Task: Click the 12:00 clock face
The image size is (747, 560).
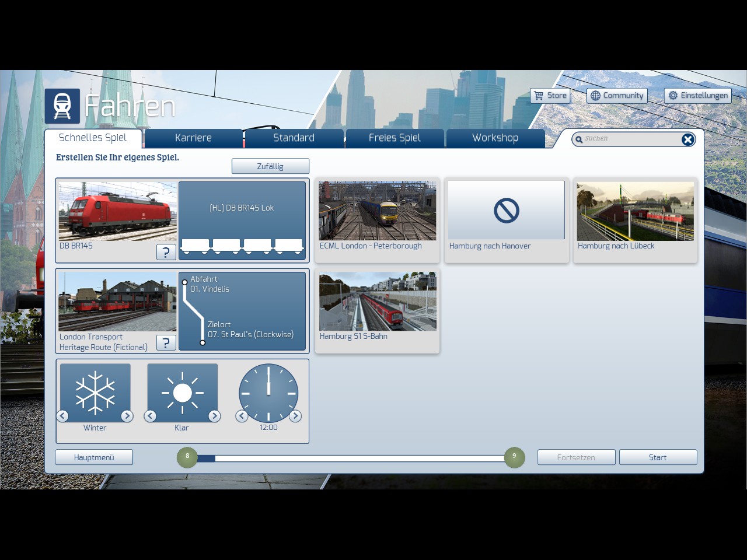Action: pyautogui.click(x=268, y=393)
